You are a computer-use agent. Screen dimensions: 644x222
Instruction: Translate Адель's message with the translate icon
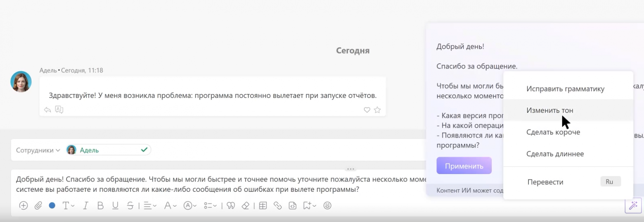click(x=59, y=110)
